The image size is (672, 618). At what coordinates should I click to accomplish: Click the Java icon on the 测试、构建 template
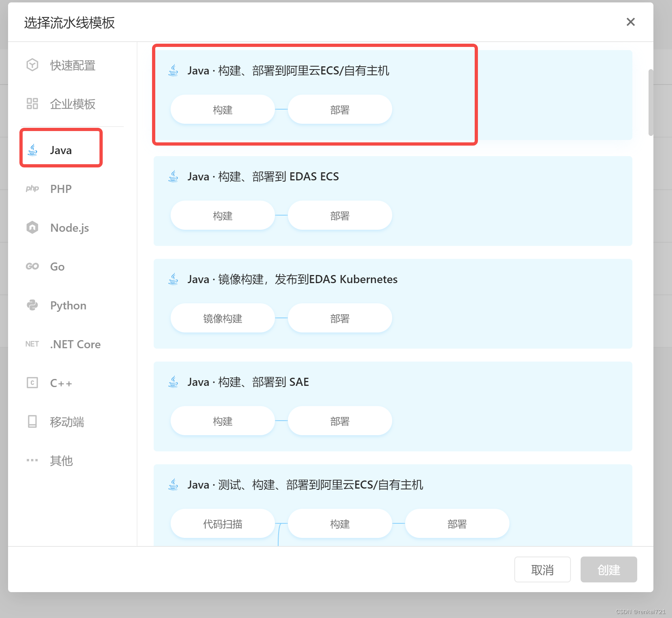pos(173,485)
